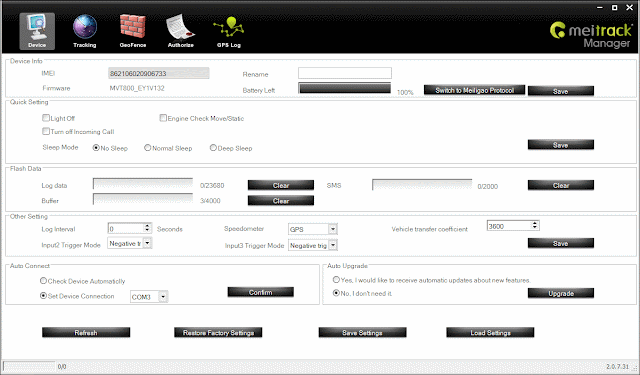
Task: Open Input3 Trigger Mode dropdown
Action: 333,245
